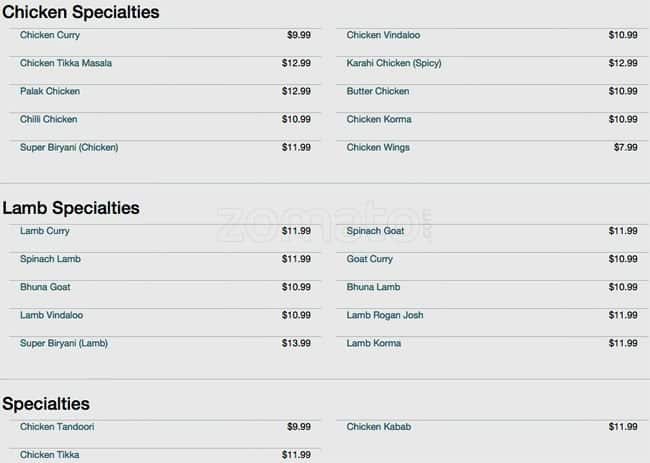Open the Lamb Rogan Josh item
Screen dimensions: 650x463
385,316
